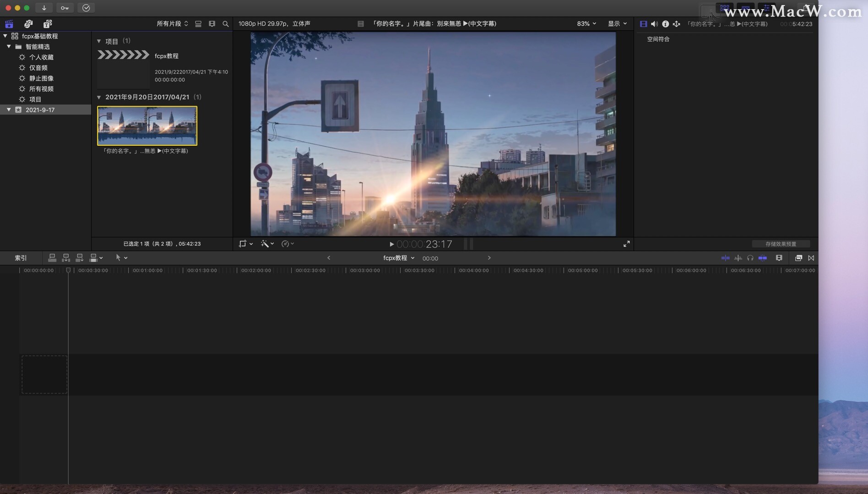Open the Audio inspector speaker tab
Image resolution: width=868 pixels, height=494 pixels.
(654, 24)
